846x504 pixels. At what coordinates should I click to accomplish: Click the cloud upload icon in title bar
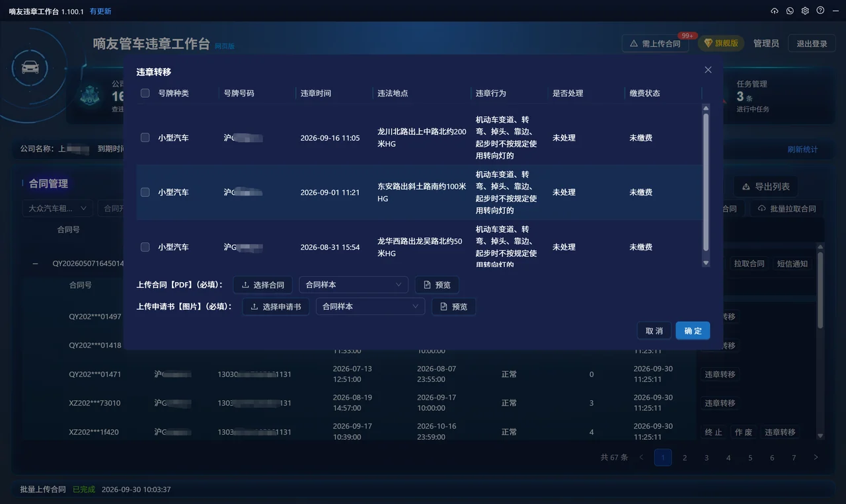[775, 11]
